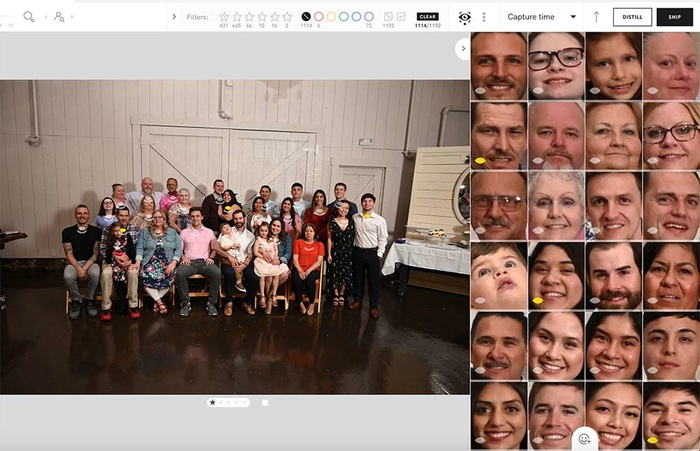The width and height of the screenshot is (700, 451).
Task: Click the rightmost star filter showing 2
Action: tap(287, 16)
